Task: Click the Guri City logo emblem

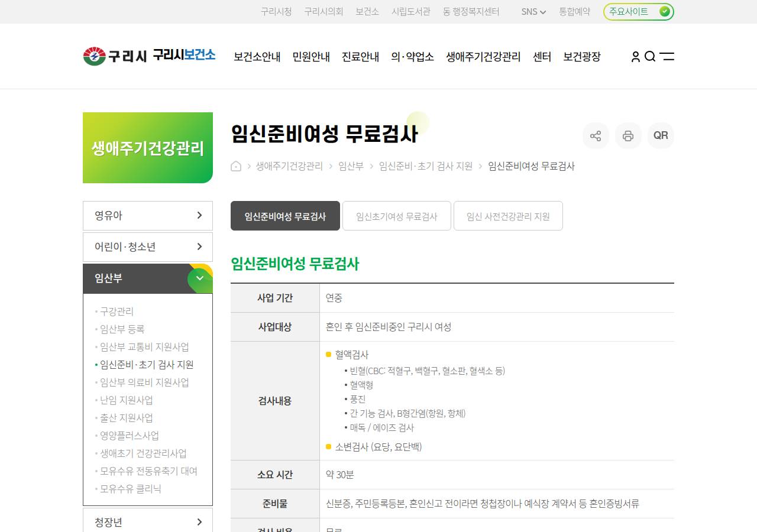Action: tap(95, 56)
